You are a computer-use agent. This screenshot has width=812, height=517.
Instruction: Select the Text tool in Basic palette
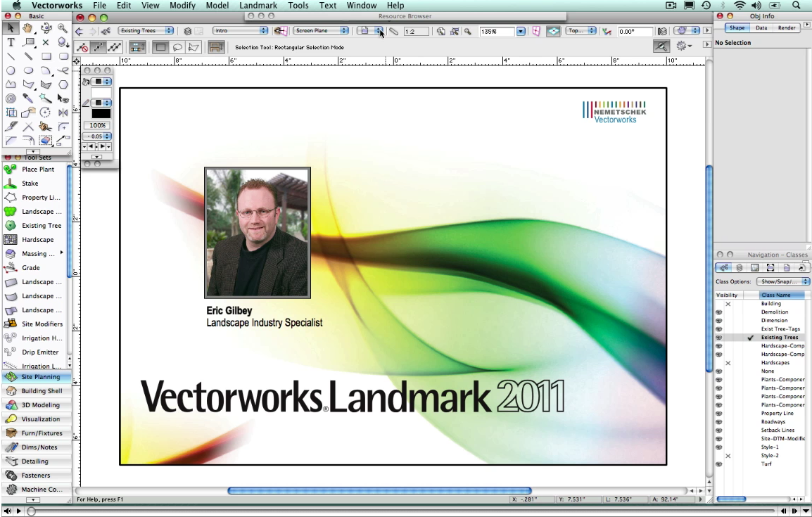tap(11, 42)
